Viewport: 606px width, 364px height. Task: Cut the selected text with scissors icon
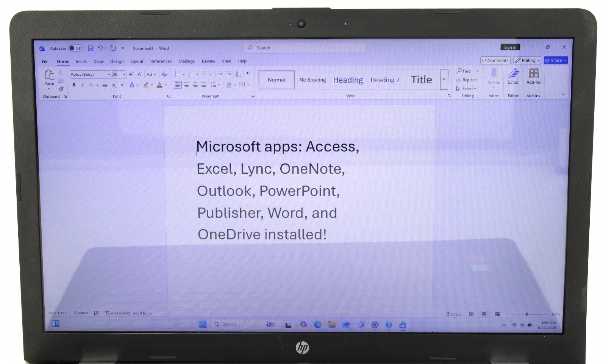pos(60,72)
